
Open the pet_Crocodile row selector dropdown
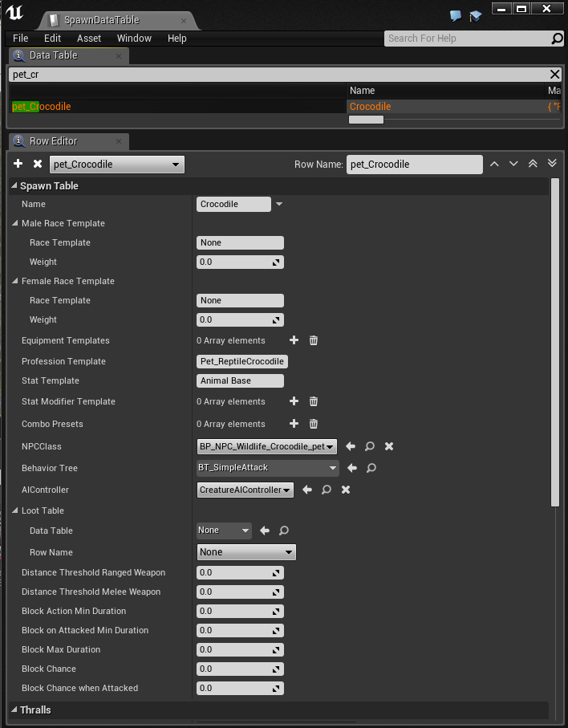[x=117, y=165]
